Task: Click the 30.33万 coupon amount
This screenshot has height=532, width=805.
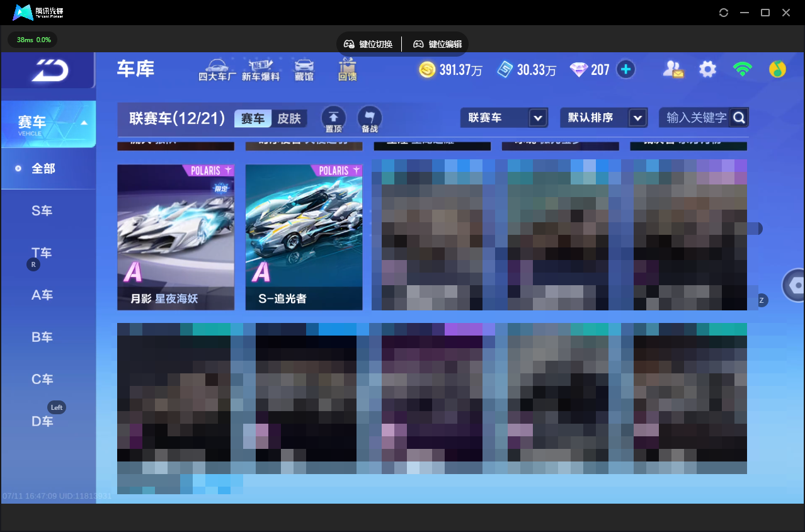Action: pos(537,70)
